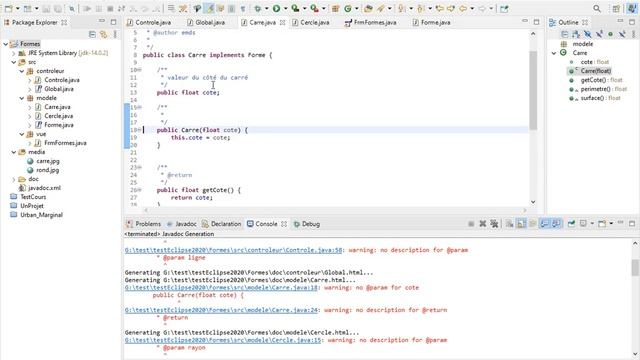The width and height of the screenshot is (640, 360).
Task: Toggle Hide Non-Public Members in Outline
Action: (x=610, y=34)
